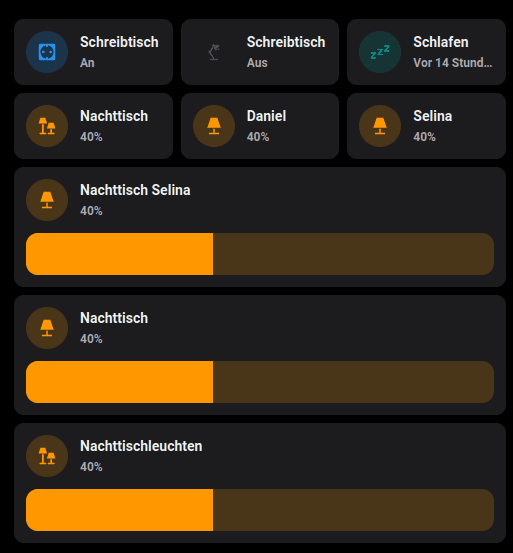Set wide Nachttisch card brightness slider
The width and height of the screenshot is (513, 553).
(260, 382)
